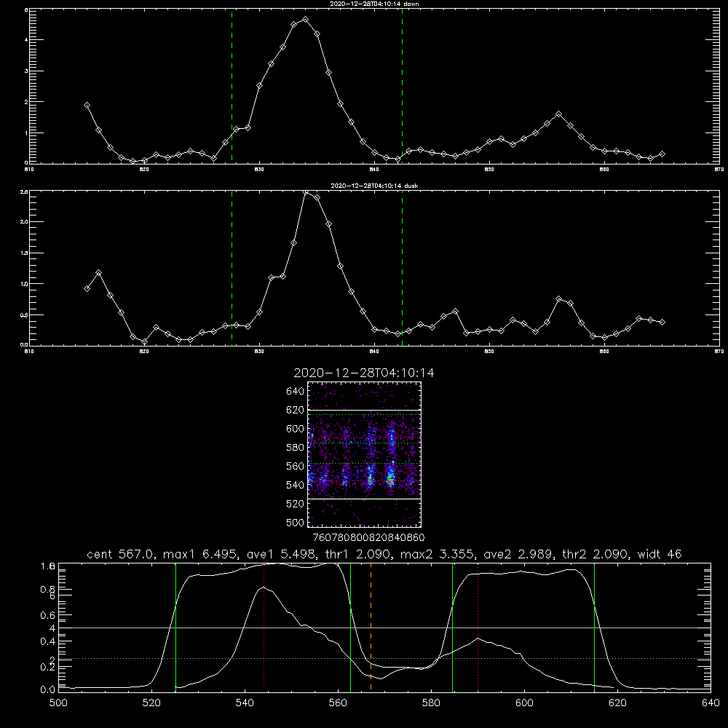Click the right green dashed line in dusk plot

tap(402, 268)
